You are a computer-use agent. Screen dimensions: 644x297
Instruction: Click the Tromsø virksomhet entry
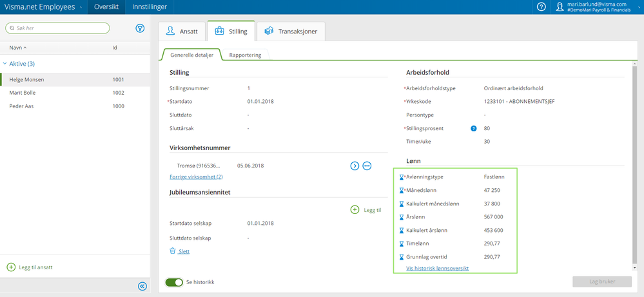click(x=199, y=166)
